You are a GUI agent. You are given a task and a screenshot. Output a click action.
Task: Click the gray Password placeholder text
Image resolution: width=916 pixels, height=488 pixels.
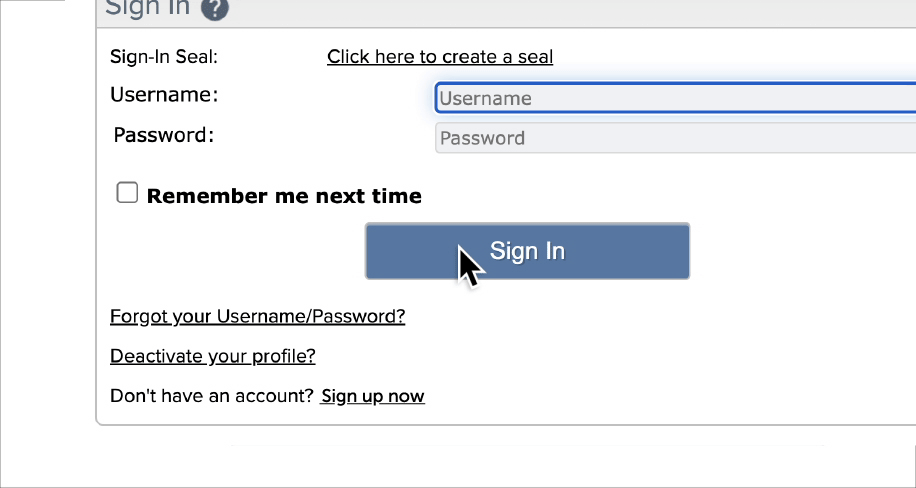(483, 139)
